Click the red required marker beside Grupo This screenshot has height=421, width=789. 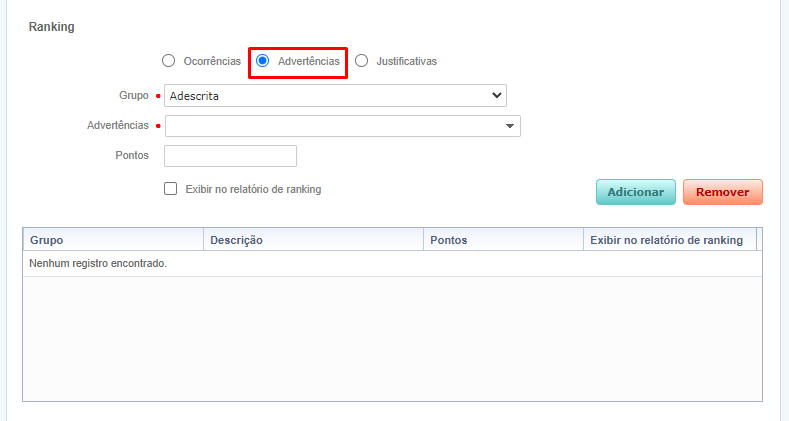(x=158, y=96)
